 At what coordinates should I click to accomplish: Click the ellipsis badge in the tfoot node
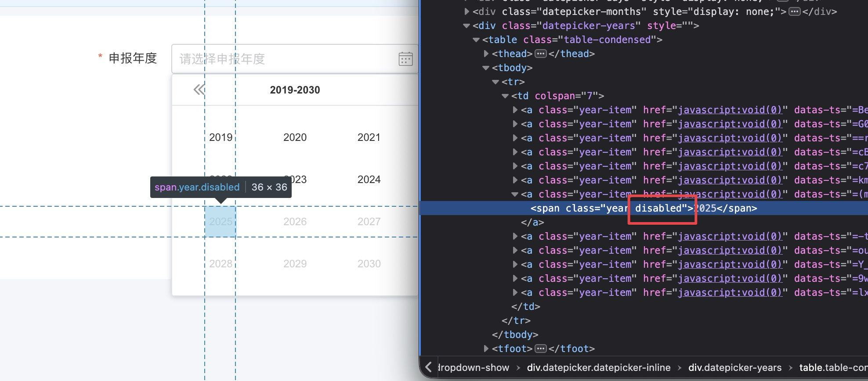(x=541, y=349)
